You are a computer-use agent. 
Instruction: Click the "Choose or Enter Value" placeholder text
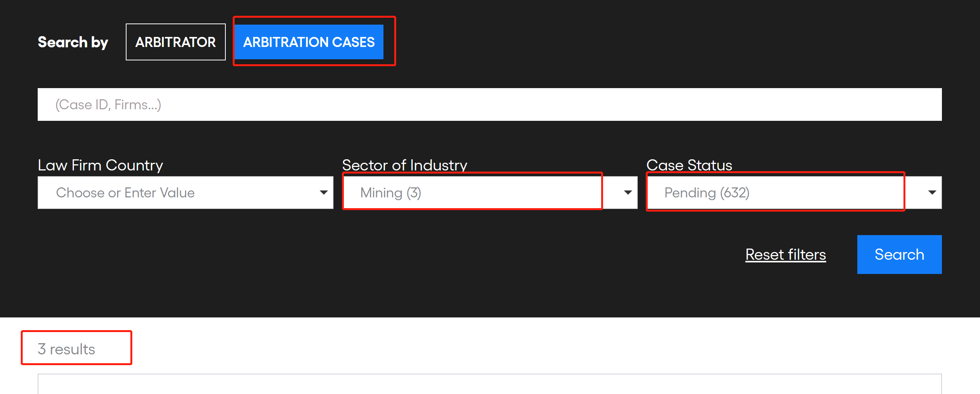click(125, 193)
